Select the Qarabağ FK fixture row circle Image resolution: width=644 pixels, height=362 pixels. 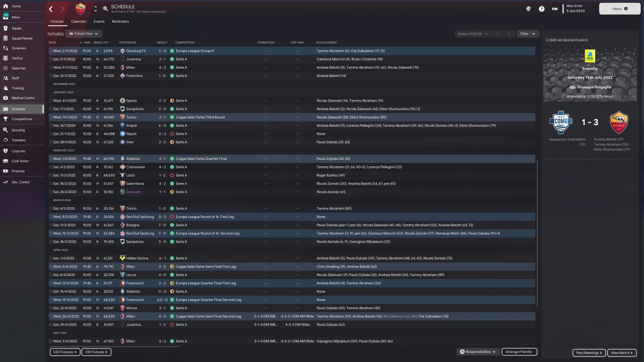click(x=51, y=51)
